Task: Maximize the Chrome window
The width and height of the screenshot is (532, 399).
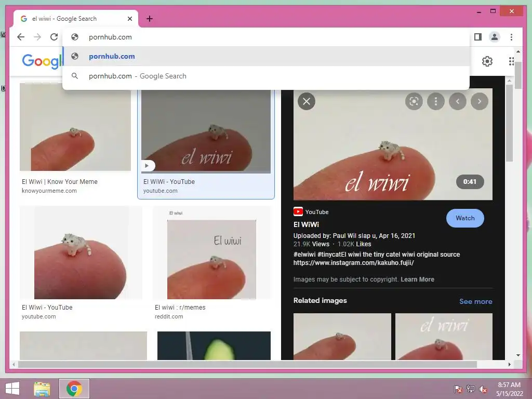Action: click(x=493, y=11)
